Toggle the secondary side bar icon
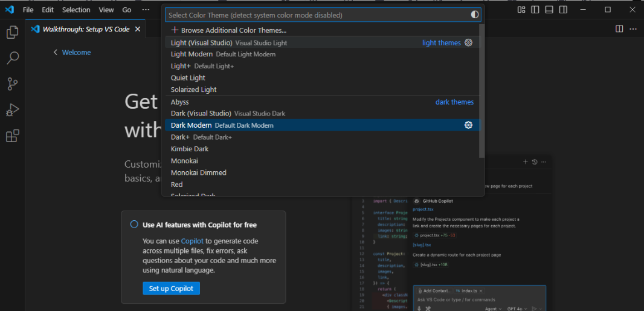 tap(563, 10)
